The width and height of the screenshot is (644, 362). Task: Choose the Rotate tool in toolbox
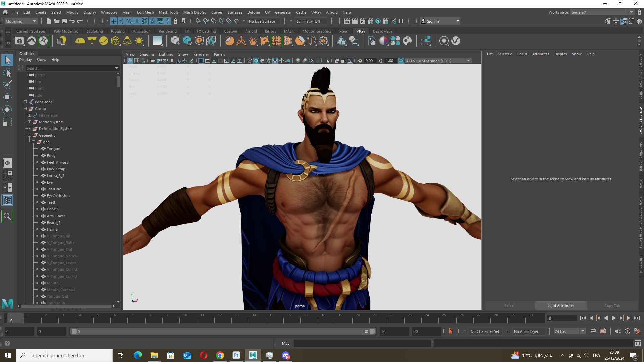coord(7,110)
